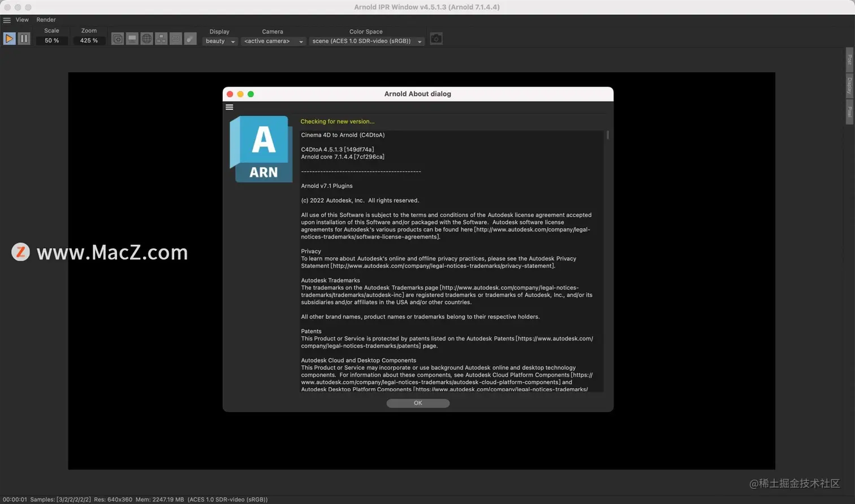Click the 'All other brand names' sentence
The width and height of the screenshot is (855, 504).
(x=420, y=317)
